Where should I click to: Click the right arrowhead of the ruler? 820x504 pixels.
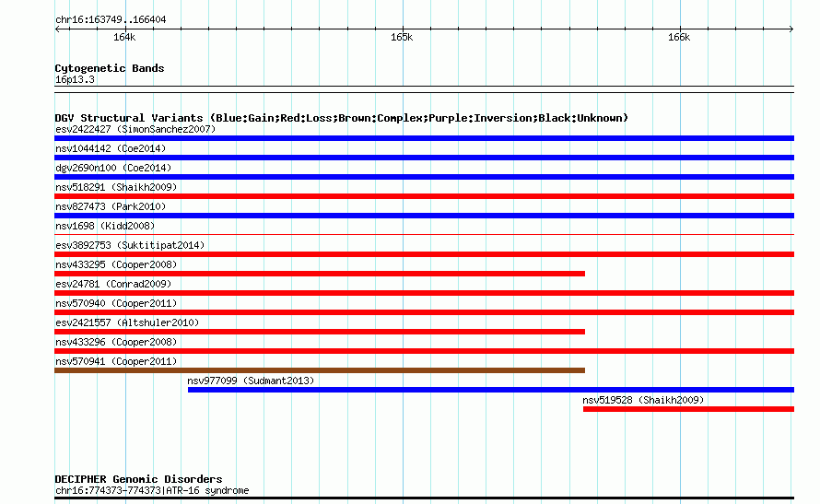[791, 29]
